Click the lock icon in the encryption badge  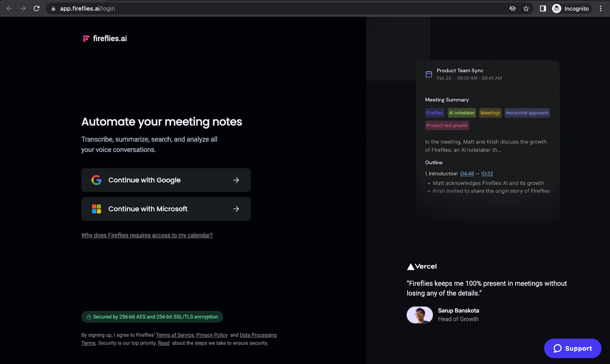tap(88, 316)
